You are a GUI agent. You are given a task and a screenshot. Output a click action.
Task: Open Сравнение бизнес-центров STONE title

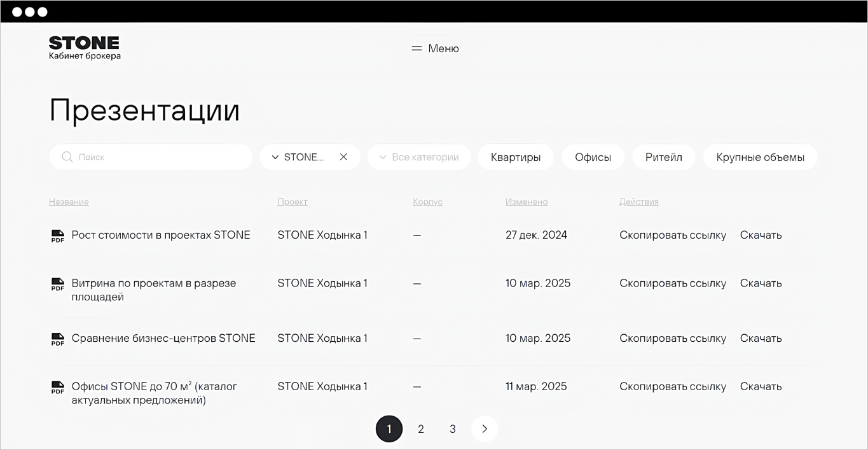(x=163, y=338)
